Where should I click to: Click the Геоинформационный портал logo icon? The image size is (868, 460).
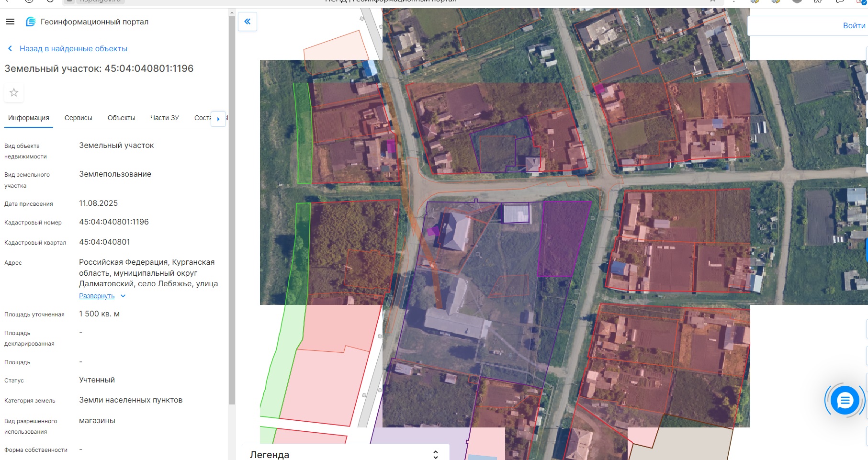[x=31, y=22]
